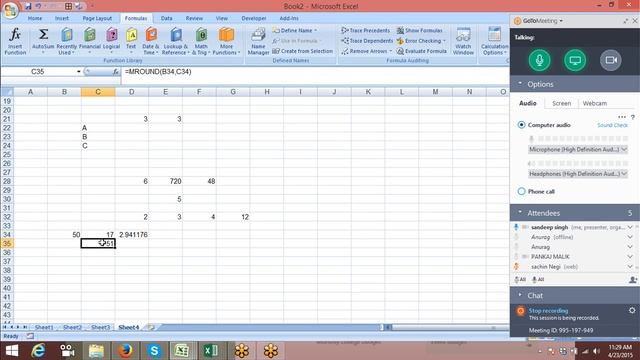This screenshot has width=640, height=360.
Task: Click Stop recording link
Action: tap(548, 311)
